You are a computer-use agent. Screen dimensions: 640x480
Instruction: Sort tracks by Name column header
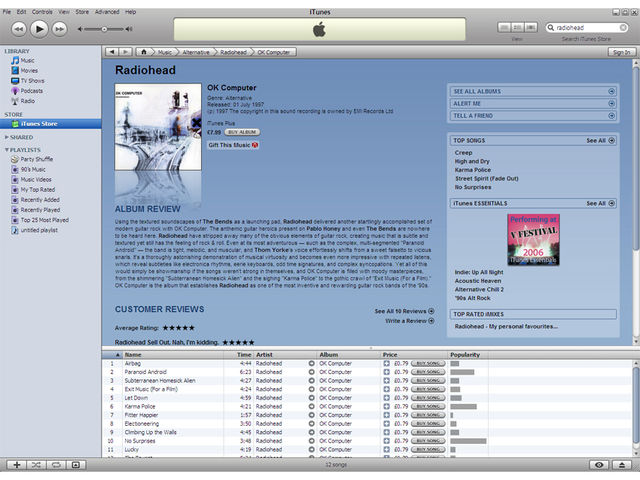click(x=173, y=355)
